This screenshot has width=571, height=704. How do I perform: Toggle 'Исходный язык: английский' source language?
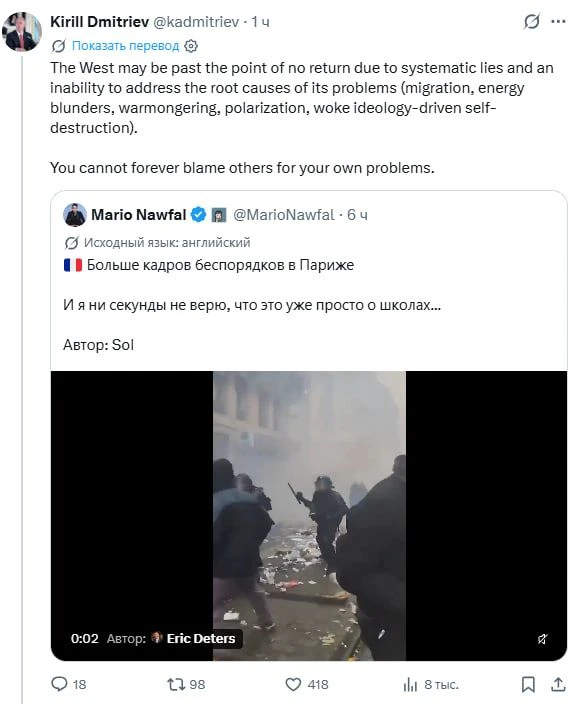[157, 243]
